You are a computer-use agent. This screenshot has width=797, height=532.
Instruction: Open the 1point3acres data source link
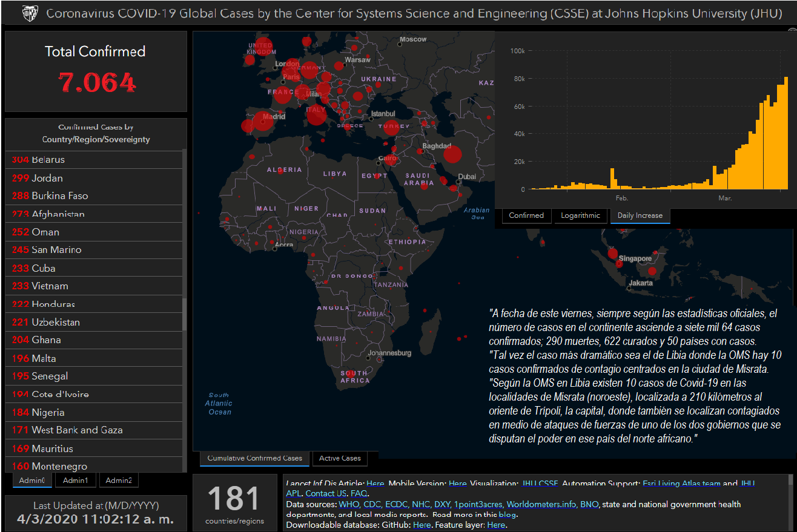(478, 504)
